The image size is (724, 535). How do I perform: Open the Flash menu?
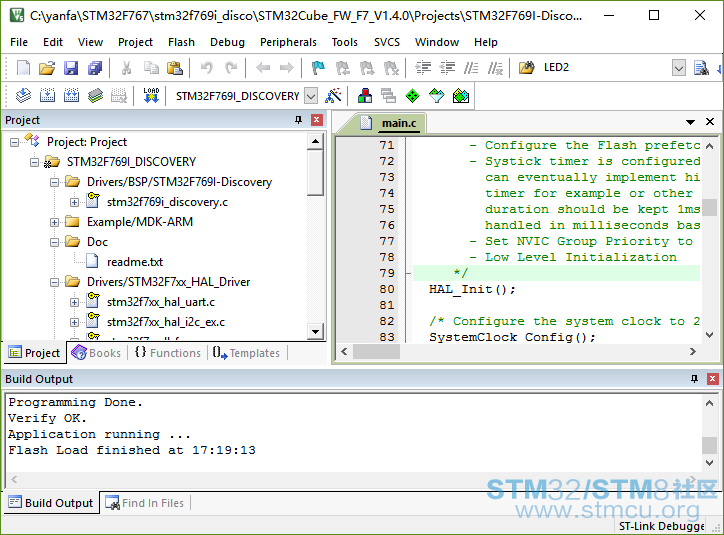pyautogui.click(x=181, y=42)
